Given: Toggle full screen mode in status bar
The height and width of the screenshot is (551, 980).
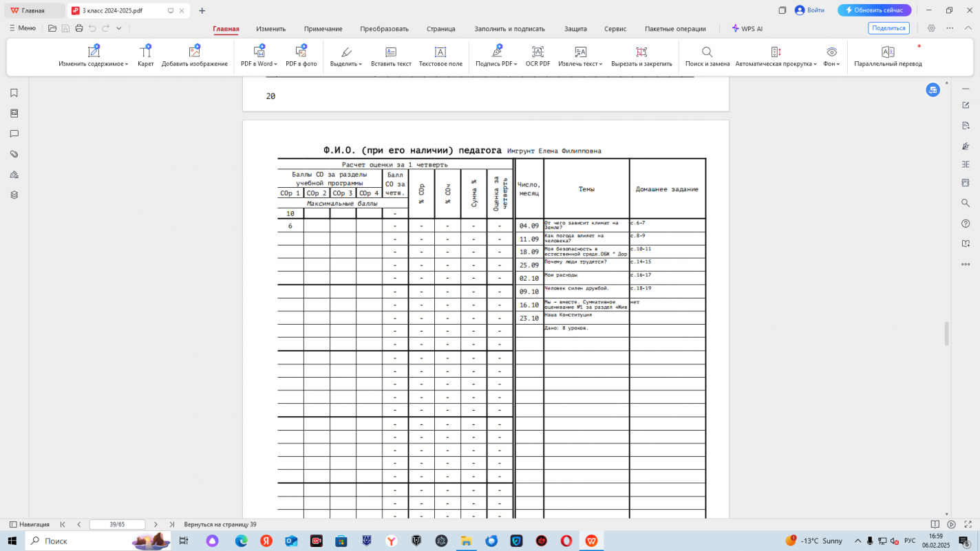Looking at the screenshot, I should (x=968, y=524).
